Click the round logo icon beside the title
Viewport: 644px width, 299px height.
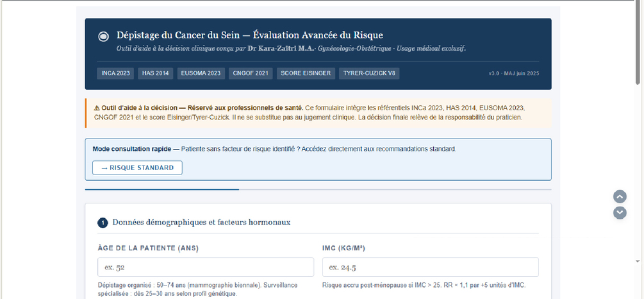pyautogui.click(x=103, y=36)
